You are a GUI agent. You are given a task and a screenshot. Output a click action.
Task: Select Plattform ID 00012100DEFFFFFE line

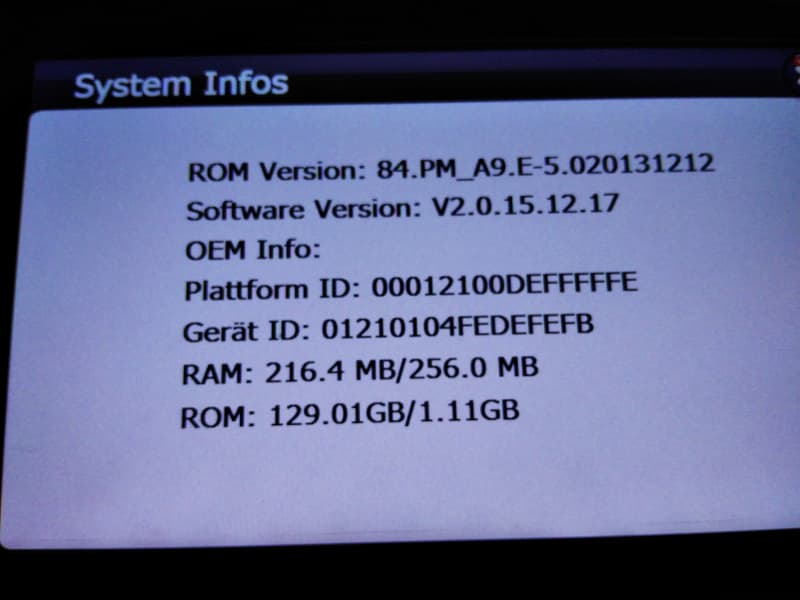pyautogui.click(x=411, y=286)
